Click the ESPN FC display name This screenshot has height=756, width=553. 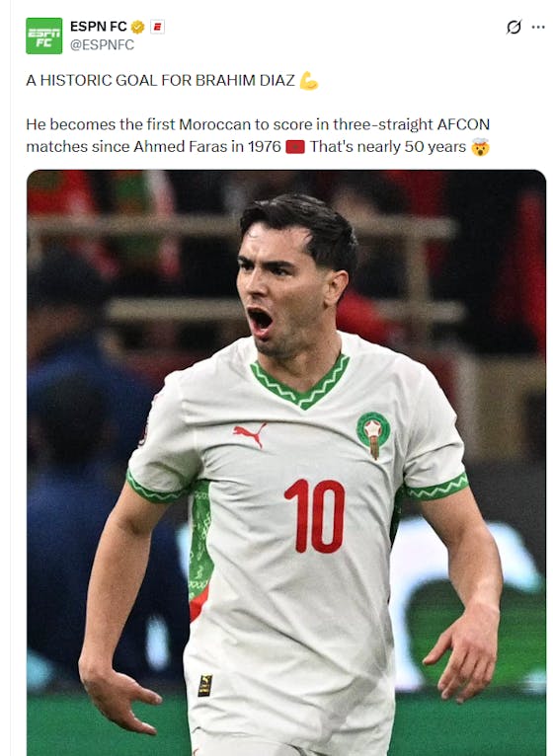pos(99,27)
